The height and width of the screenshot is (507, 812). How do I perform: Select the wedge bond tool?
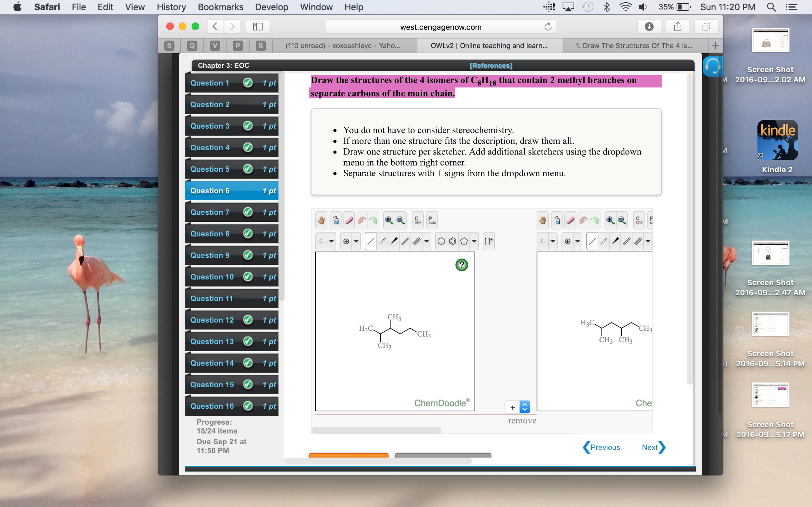[394, 241]
